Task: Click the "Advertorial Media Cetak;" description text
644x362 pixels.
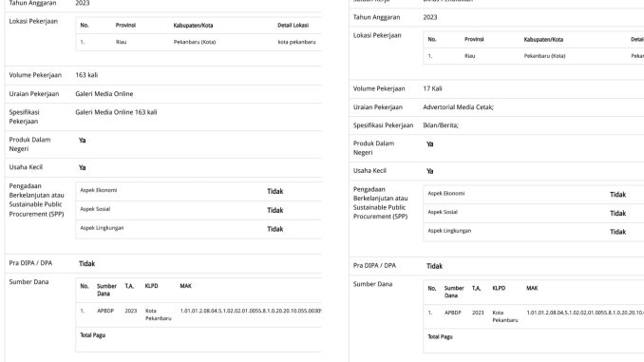Action: (458, 107)
